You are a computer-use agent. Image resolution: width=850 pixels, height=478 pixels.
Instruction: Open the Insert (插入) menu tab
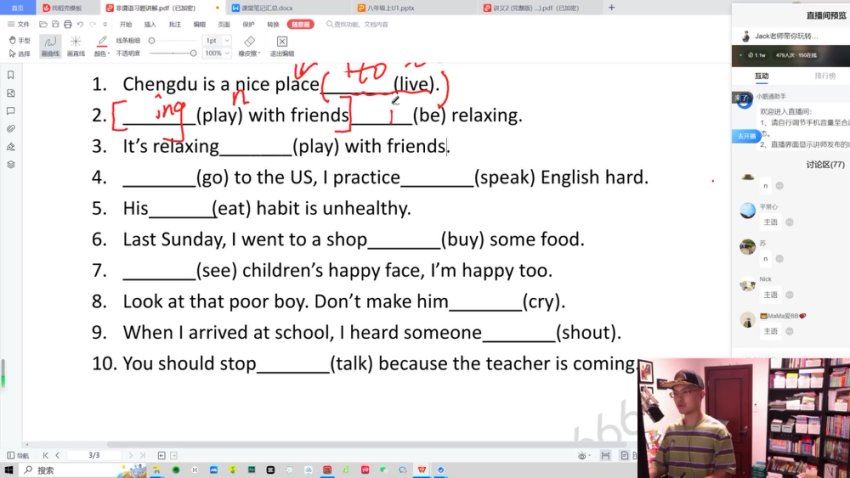(x=150, y=22)
